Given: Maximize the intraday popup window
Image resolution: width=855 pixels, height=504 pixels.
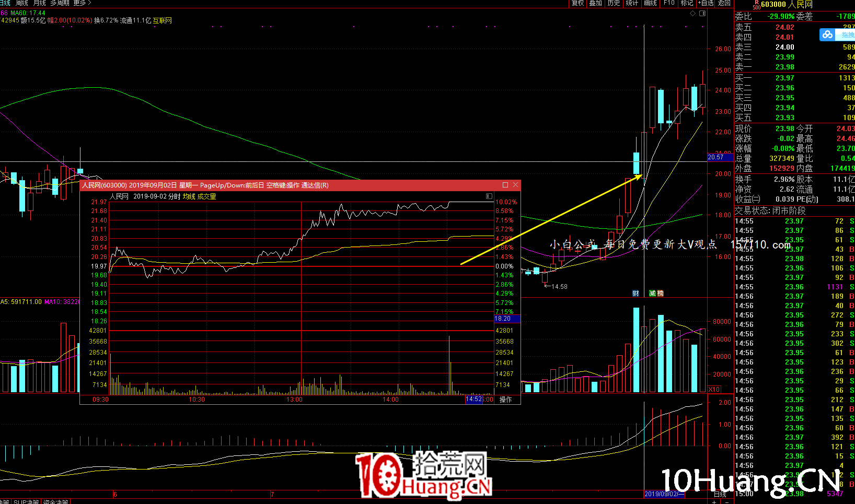Looking at the screenshot, I should (x=505, y=185).
